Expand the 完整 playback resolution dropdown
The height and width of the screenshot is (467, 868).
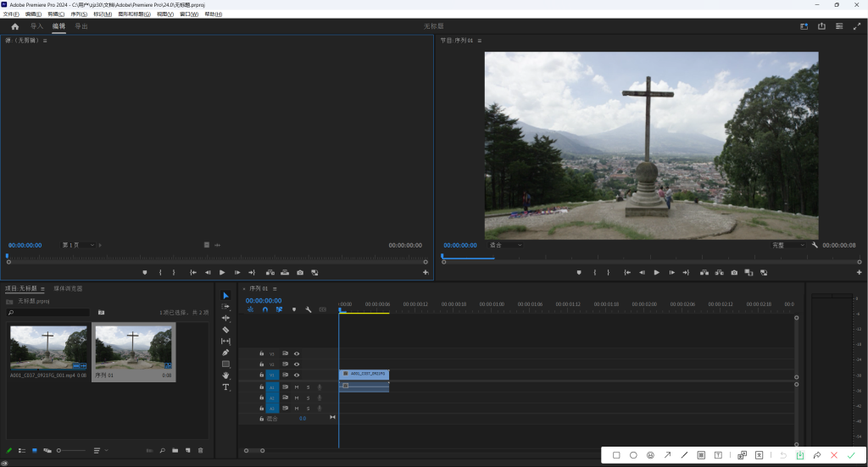pos(789,245)
